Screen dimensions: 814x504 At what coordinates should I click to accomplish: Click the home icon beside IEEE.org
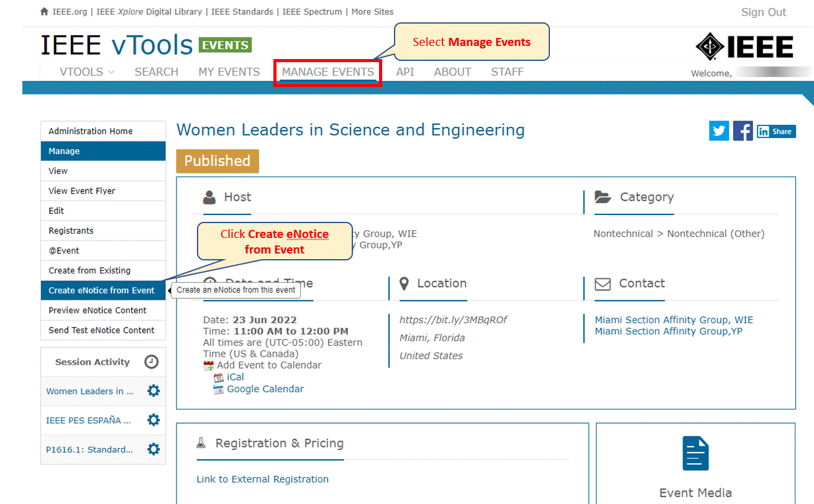(43, 12)
